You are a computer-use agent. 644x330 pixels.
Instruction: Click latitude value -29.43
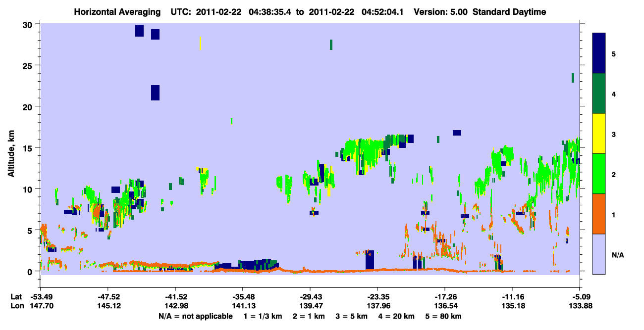coord(310,297)
